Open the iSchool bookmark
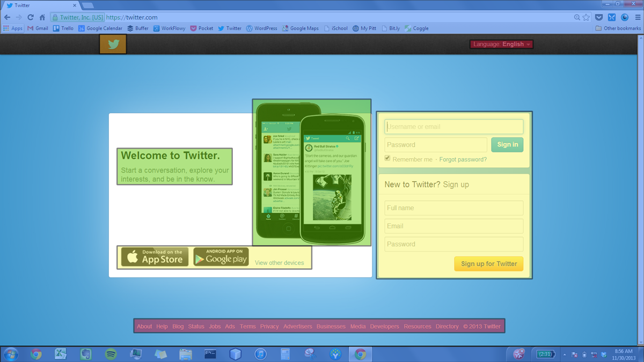Screen dimensions: 644x362 pos(336,28)
